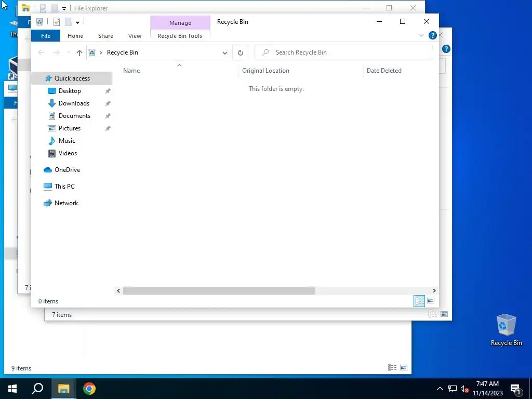Open the taskbar clock and date
532x399 pixels.
coord(487,389)
